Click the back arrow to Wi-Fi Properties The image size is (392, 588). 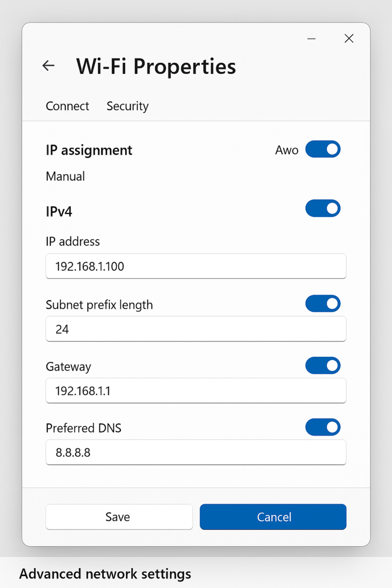[48, 65]
